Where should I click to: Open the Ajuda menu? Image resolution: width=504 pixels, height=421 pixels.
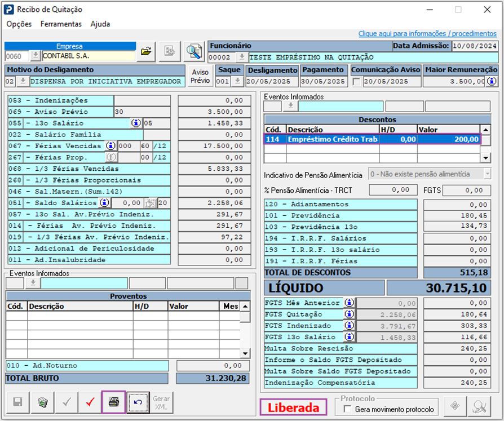(x=100, y=24)
